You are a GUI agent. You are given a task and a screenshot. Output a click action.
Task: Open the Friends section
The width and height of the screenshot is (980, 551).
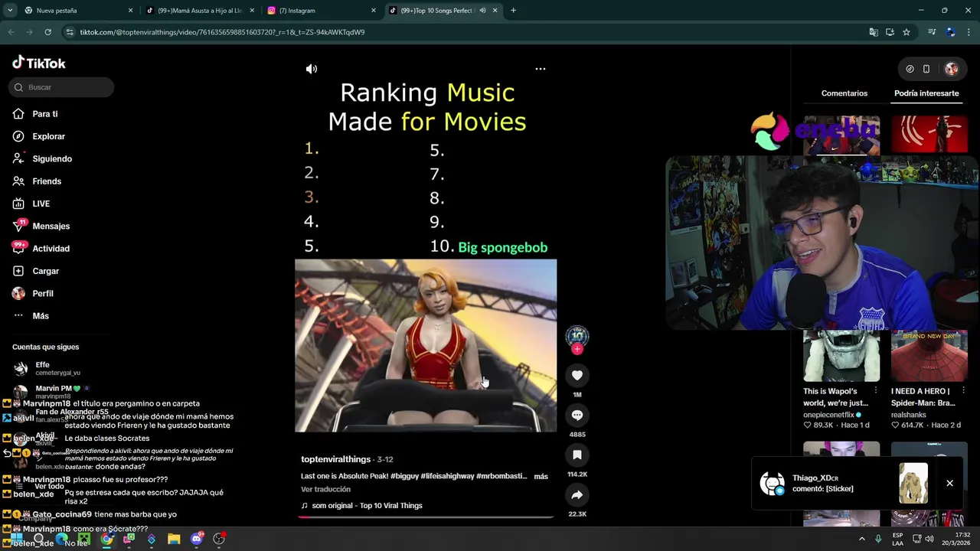point(47,181)
